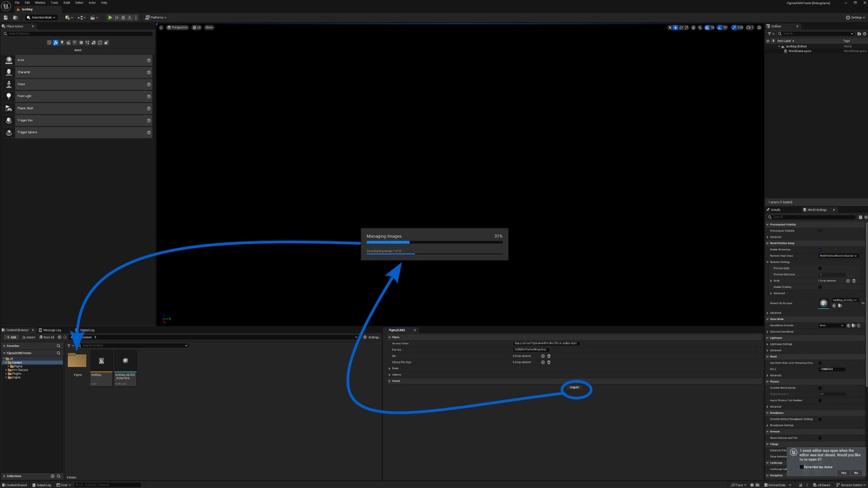Open the File menu
This screenshot has width=868, height=488.
17,3
